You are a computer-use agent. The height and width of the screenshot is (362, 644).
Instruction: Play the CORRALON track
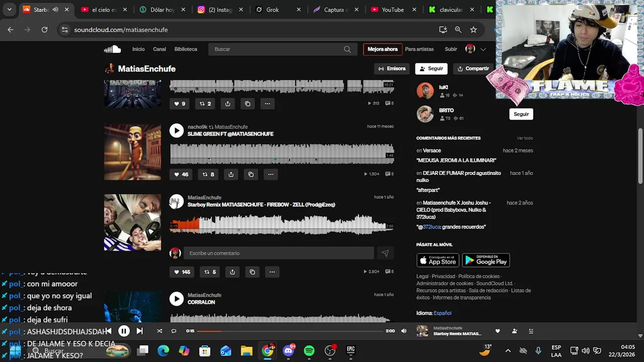(x=177, y=299)
